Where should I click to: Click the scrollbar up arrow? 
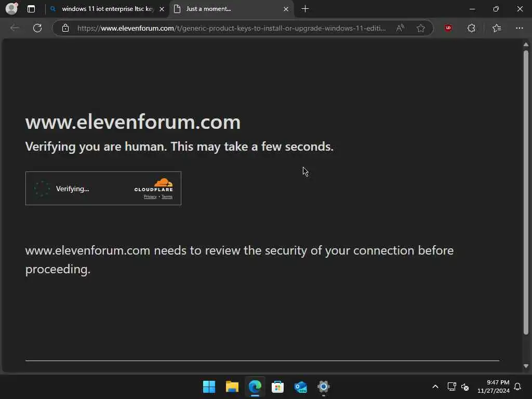(x=526, y=45)
